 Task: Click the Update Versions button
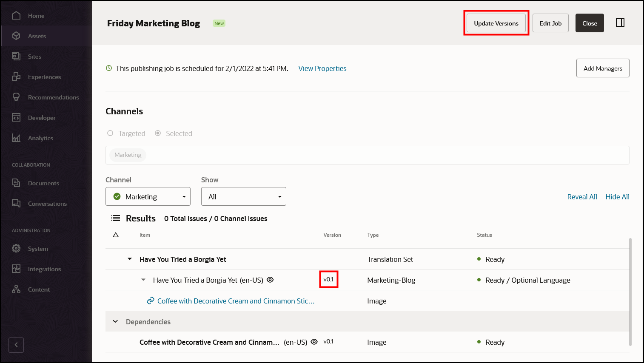pyautogui.click(x=496, y=23)
